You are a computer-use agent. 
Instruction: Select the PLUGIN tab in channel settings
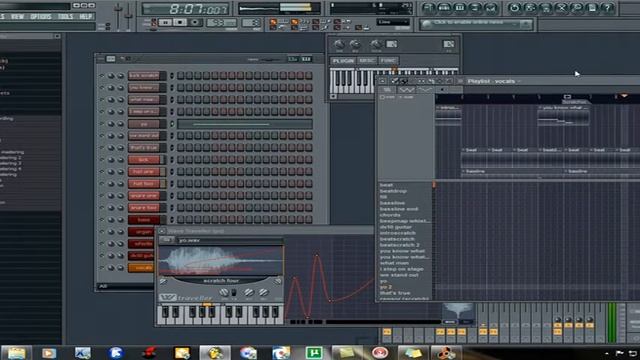pos(343,61)
